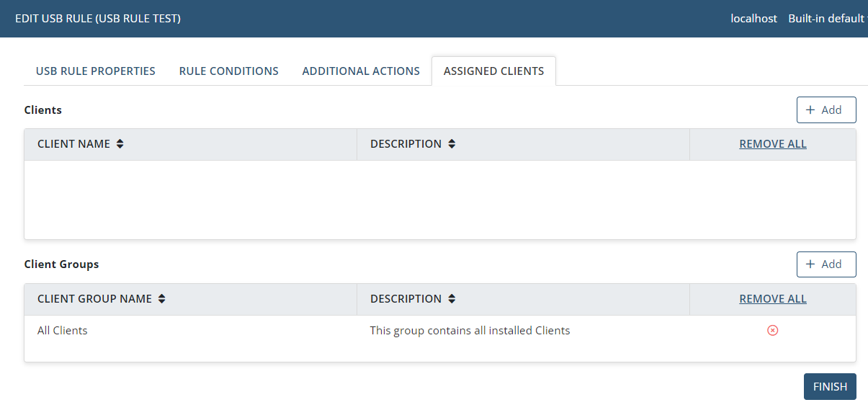This screenshot has height=410, width=868.
Task: Click the empty Clients table body
Action: 439,200
